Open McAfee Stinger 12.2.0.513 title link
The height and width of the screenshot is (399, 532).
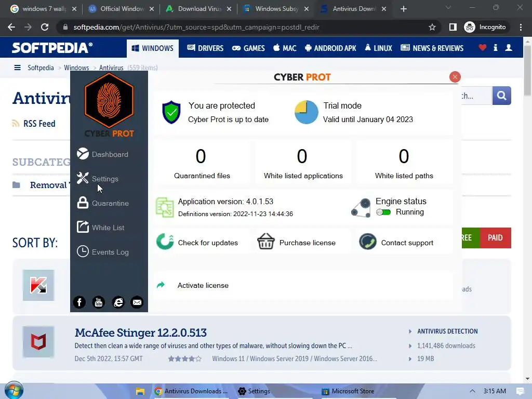(x=140, y=332)
